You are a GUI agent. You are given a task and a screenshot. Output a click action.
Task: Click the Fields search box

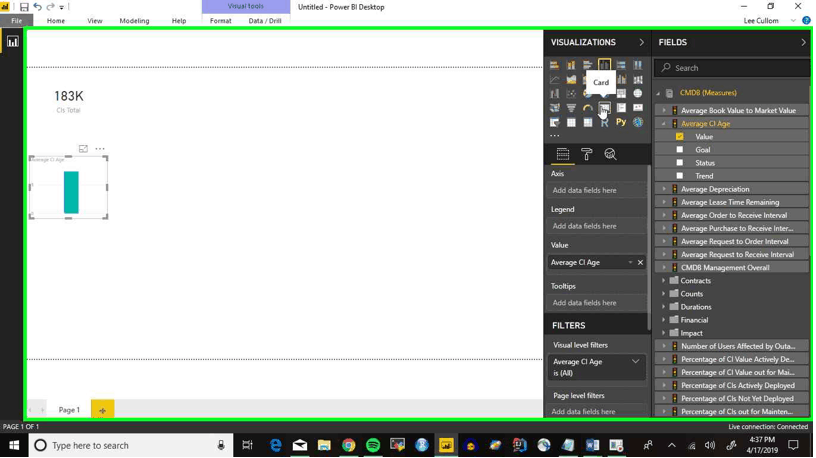tap(733, 68)
